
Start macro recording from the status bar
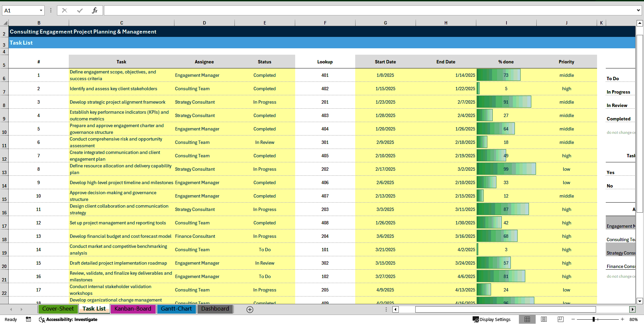tap(29, 319)
